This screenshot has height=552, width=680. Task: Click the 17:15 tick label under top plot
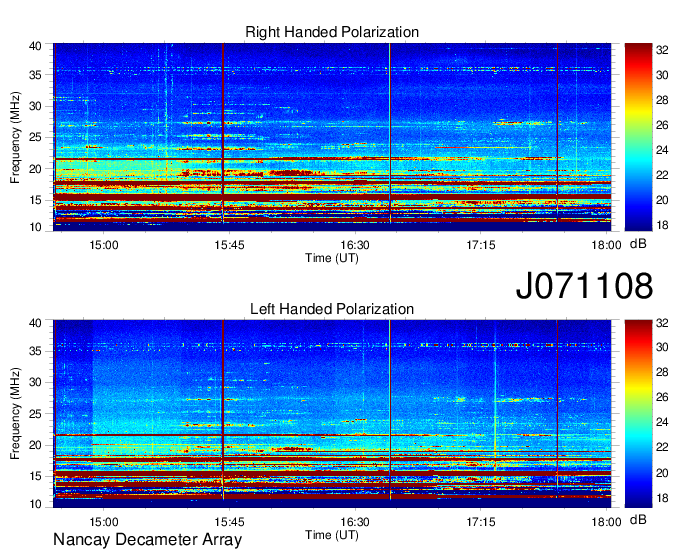tap(481, 245)
